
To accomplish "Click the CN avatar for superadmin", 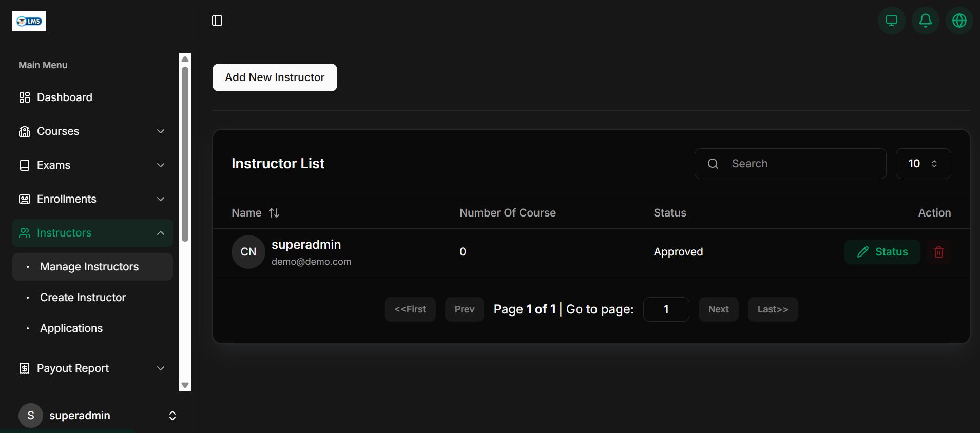I will click(x=248, y=252).
